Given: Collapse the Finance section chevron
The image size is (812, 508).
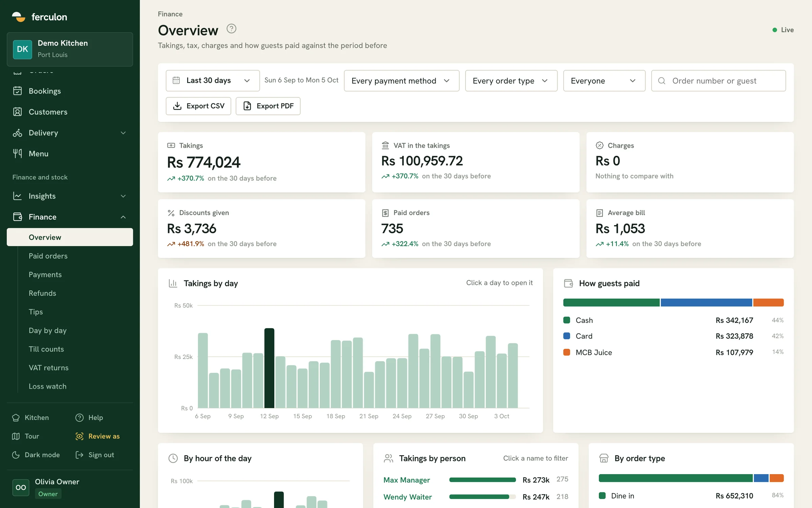Looking at the screenshot, I should click(x=123, y=217).
